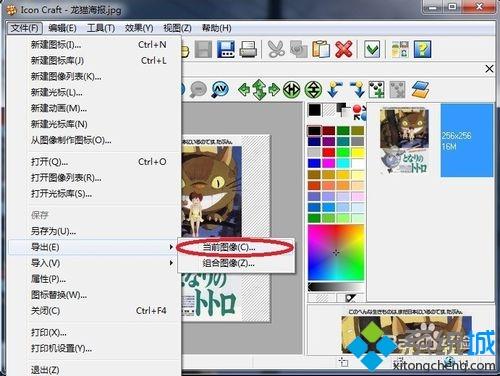Click the clipboard paste icon

click(321, 49)
